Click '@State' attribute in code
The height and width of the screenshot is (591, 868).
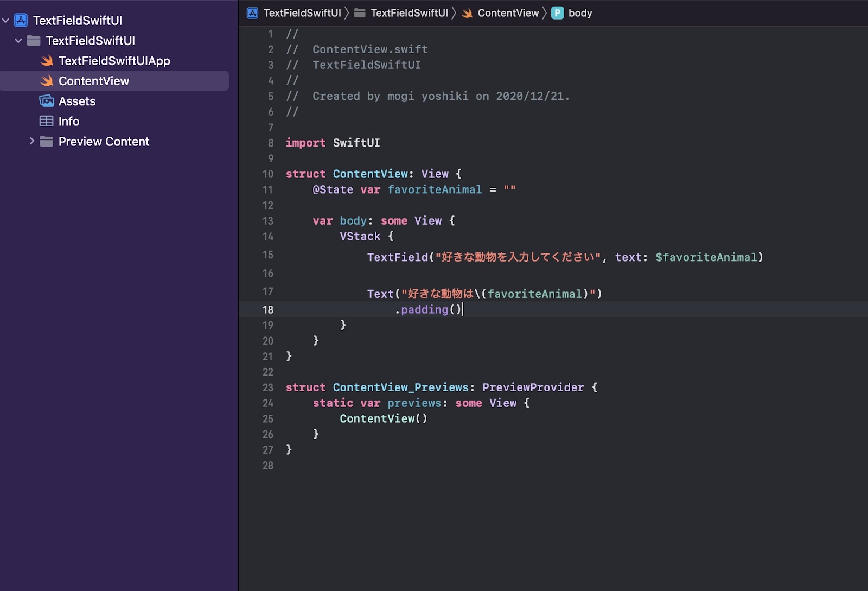click(x=333, y=189)
